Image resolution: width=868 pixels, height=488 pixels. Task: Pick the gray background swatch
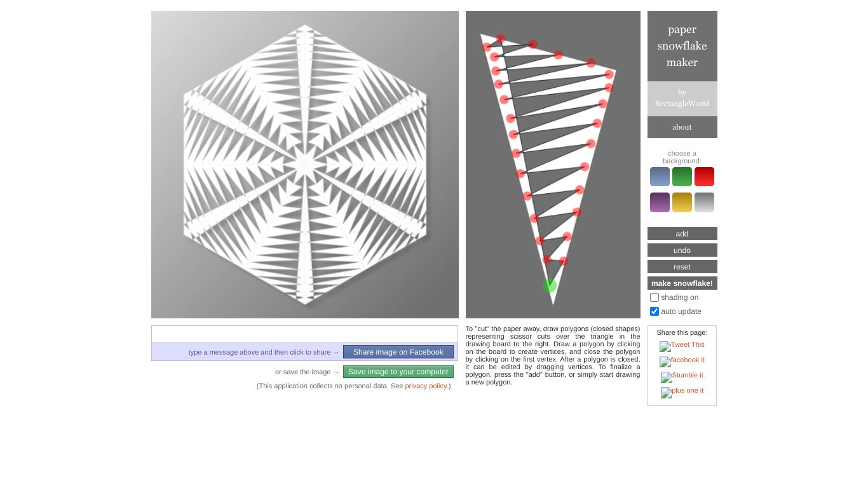point(704,202)
